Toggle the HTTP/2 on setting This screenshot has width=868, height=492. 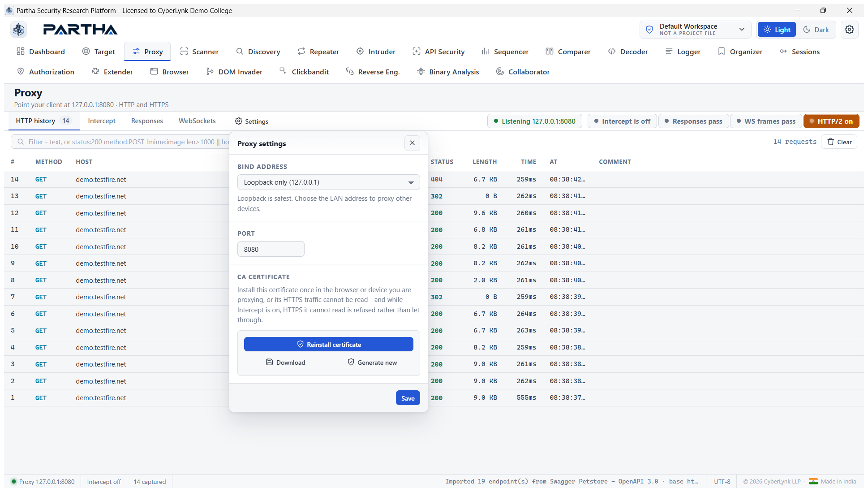point(831,121)
